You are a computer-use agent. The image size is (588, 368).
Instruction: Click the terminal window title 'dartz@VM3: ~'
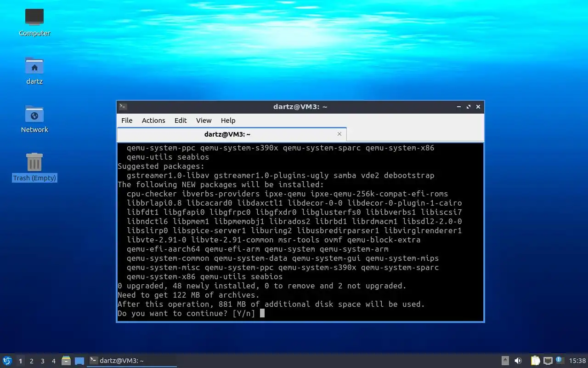pyautogui.click(x=300, y=107)
